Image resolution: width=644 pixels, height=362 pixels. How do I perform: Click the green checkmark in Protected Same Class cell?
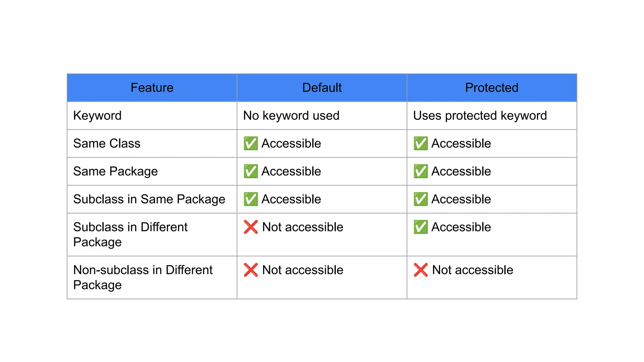tap(420, 143)
